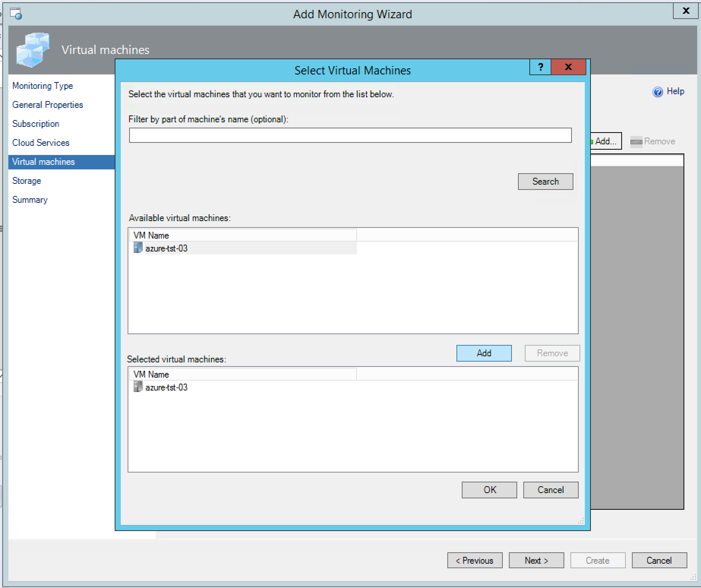Click server icon of azure-tst-03 in Available list
The width and height of the screenshot is (701, 588).
click(x=138, y=248)
